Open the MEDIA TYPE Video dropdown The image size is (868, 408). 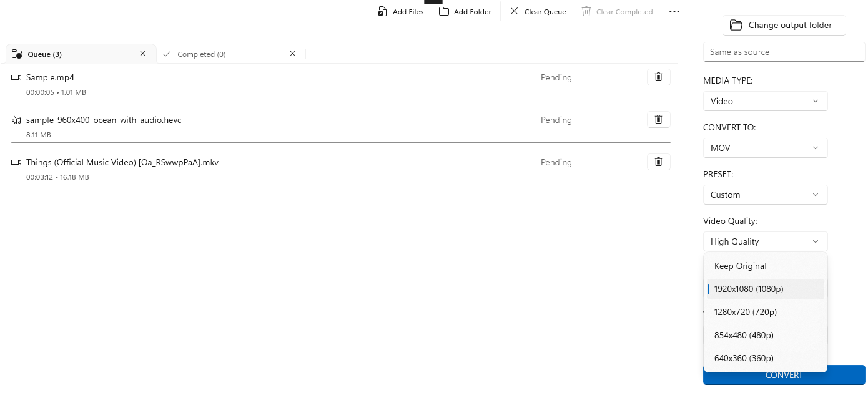pyautogui.click(x=765, y=101)
